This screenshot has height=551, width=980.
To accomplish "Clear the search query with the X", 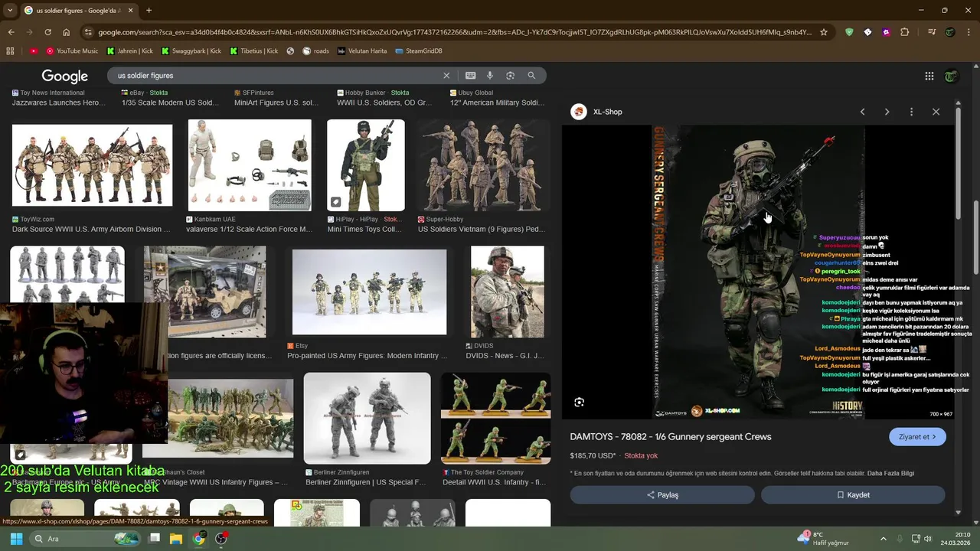I will point(446,76).
